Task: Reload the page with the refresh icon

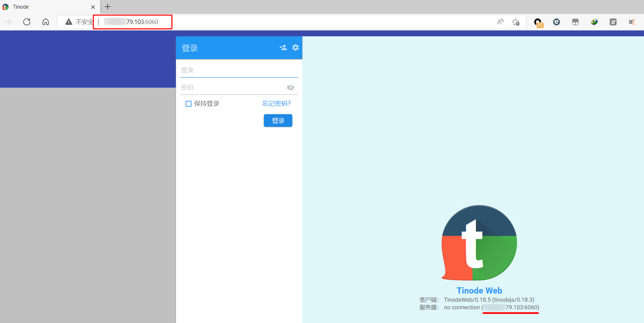Action: pyautogui.click(x=27, y=22)
